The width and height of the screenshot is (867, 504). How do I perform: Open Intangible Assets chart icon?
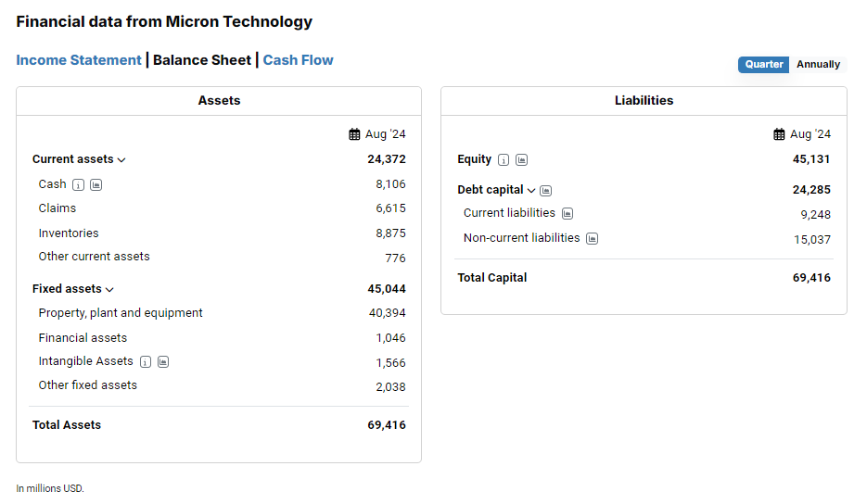point(163,362)
